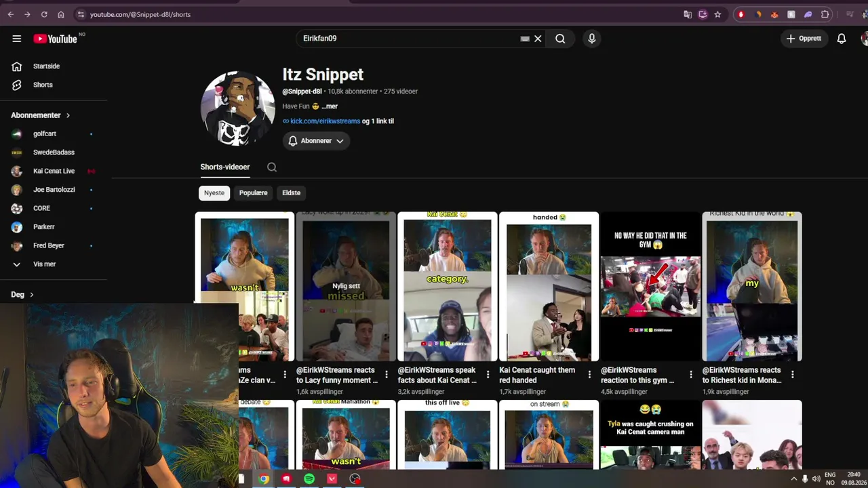This screenshot has height=488, width=868.
Task: Open options menu for Kai Cenat caught red handed
Action: pos(589,374)
